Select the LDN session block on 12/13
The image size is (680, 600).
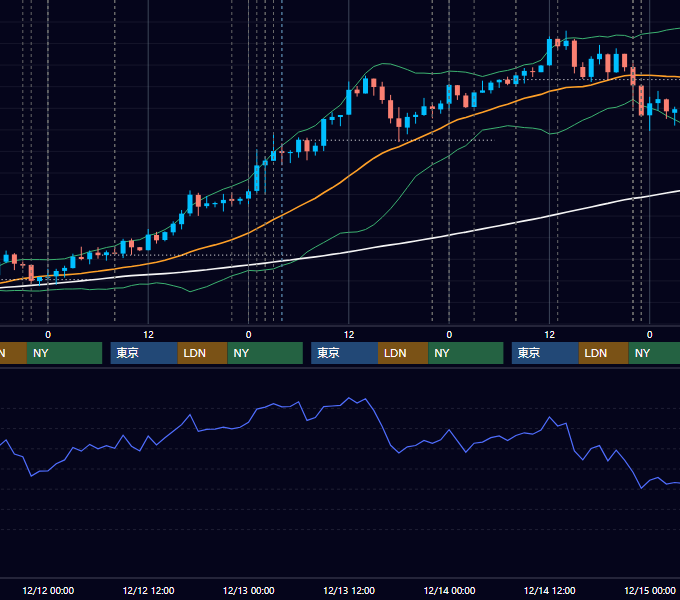tap(403, 353)
